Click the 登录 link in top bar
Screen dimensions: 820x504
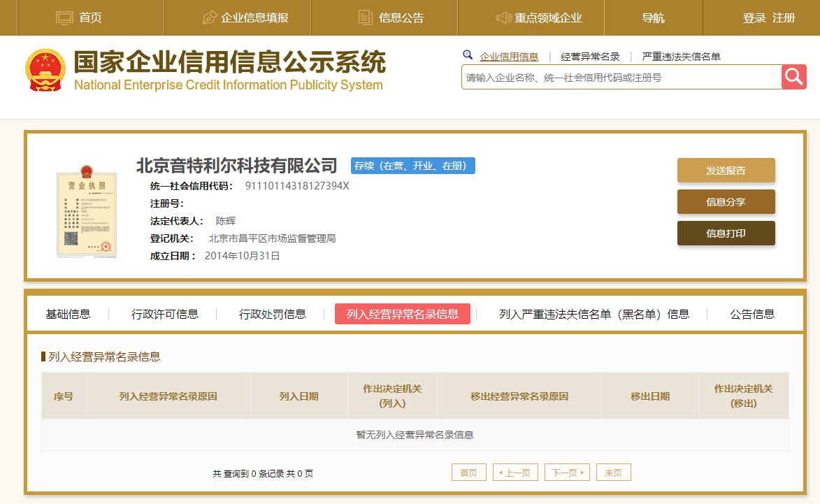click(x=754, y=18)
